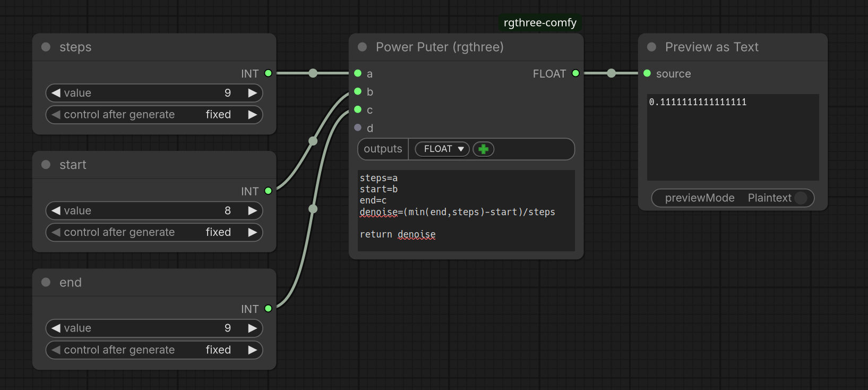Collapse the Preview as Text node title dot
Image resolution: width=868 pixels, height=390 pixels.
pyautogui.click(x=652, y=47)
